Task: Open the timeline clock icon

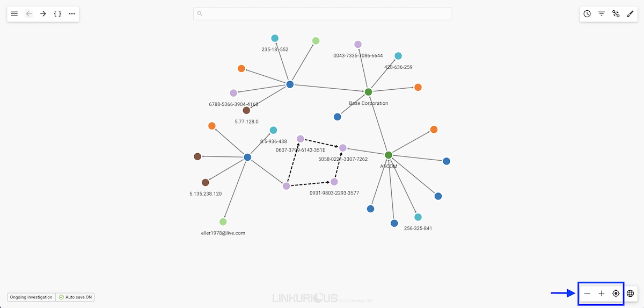Action: pos(587,13)
